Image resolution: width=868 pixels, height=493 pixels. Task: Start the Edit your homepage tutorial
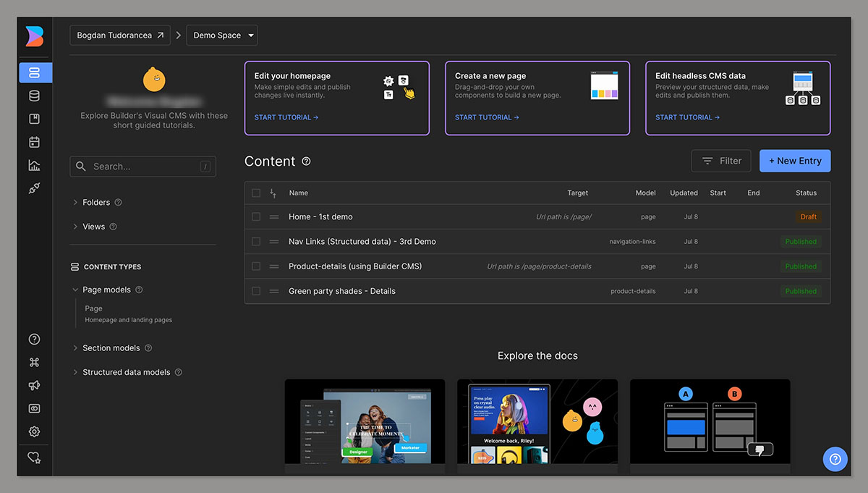[x=286, y=117]
